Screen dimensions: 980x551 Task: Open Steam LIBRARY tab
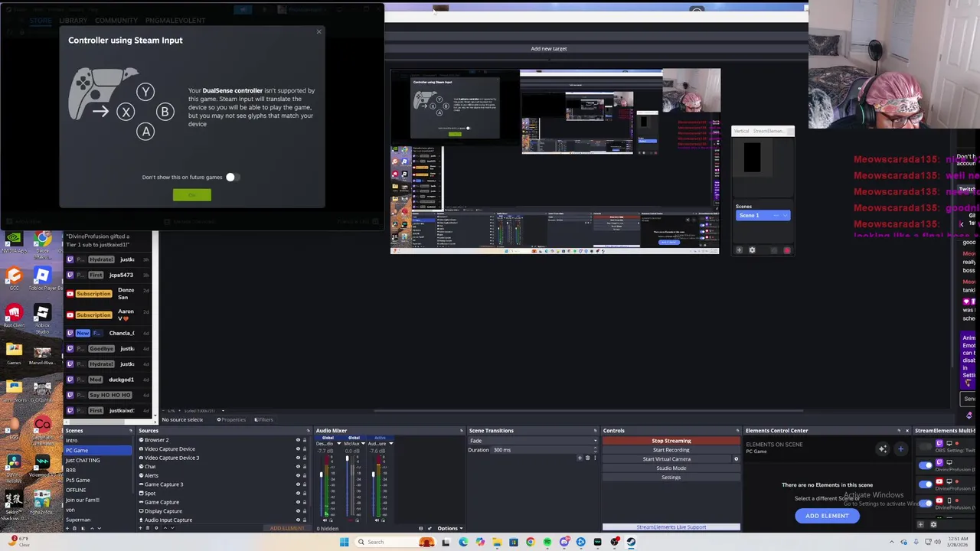[x=73, y=21]
